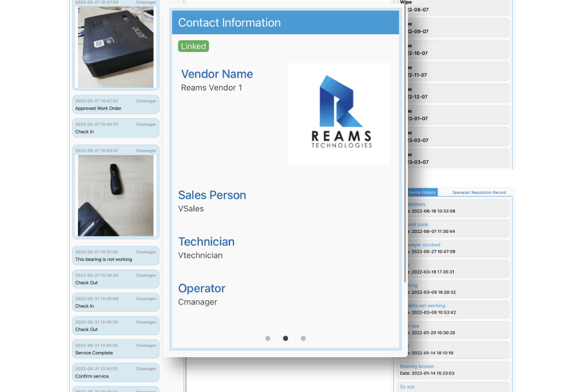Select the Approved Work Order log entry
The width and height of the screenshot is (581, 392).
[116, 105]
